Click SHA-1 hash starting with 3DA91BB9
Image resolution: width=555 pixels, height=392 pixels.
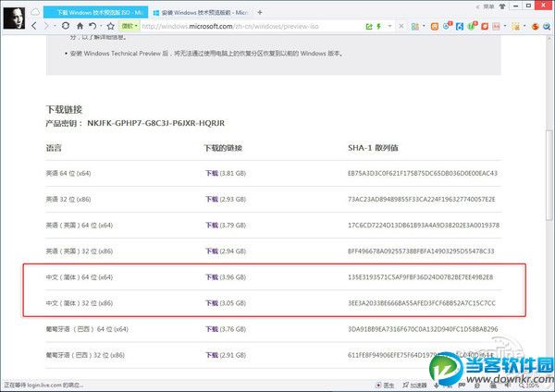tap(423, 329)
